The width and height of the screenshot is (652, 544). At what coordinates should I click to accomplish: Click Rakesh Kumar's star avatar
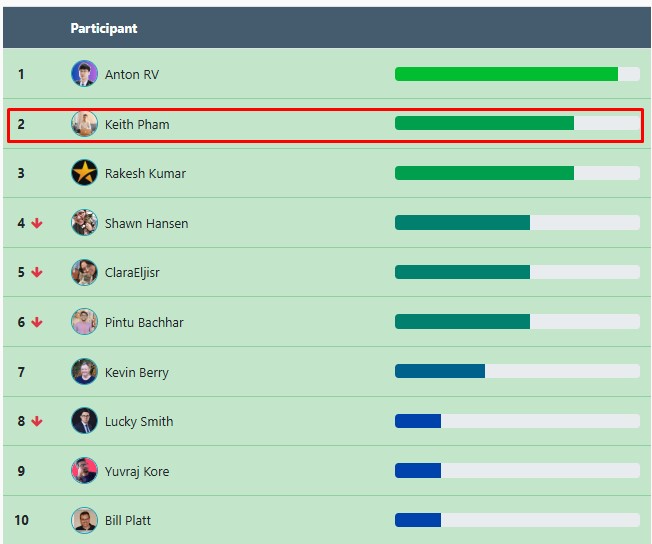[84, 173]
